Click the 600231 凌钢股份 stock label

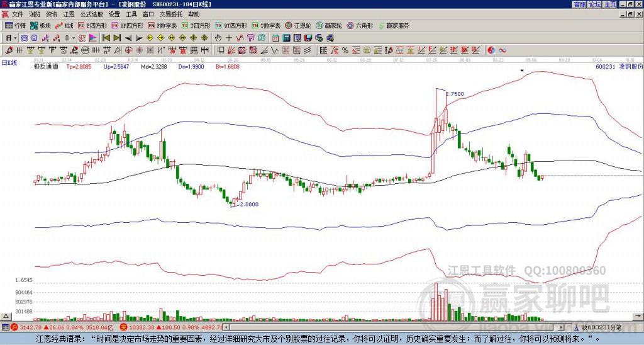(619, 66)
